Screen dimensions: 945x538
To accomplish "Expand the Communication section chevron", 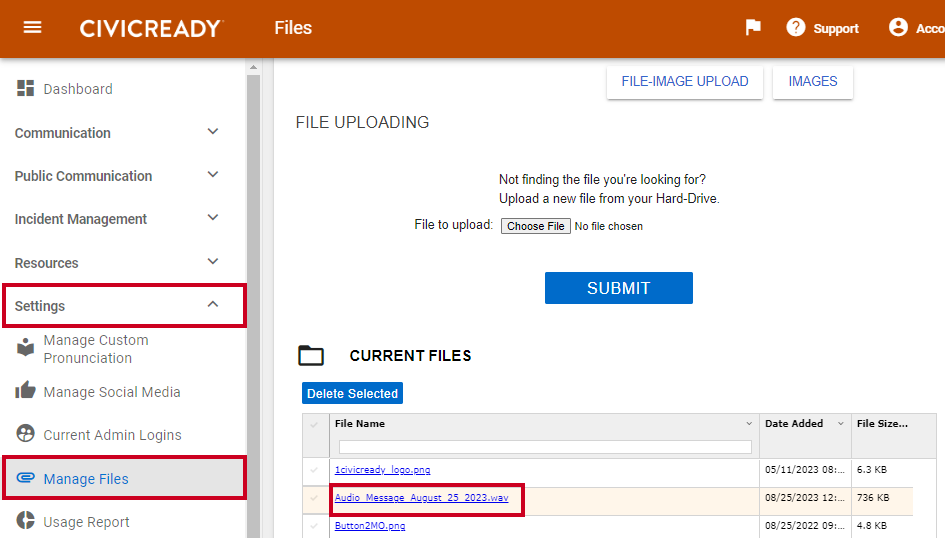I will point(213,131).
